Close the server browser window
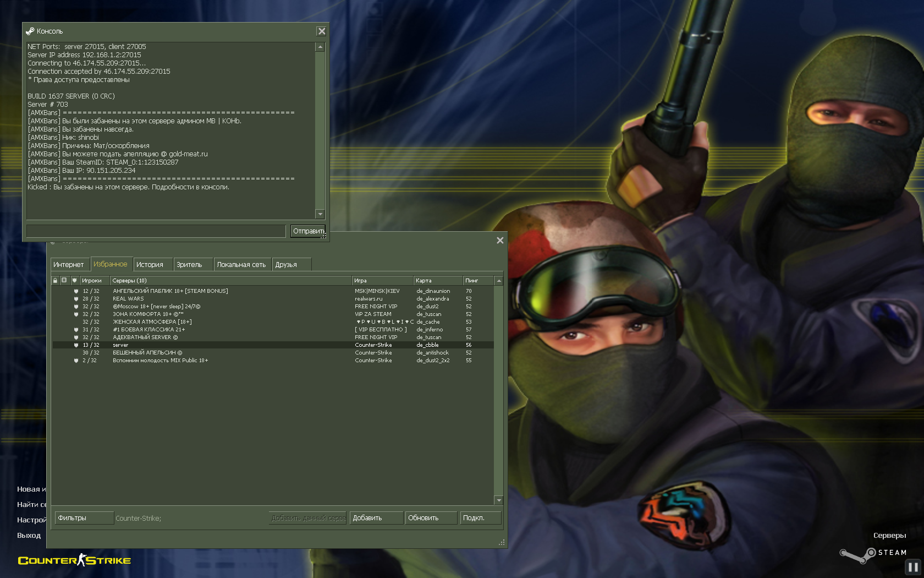Viewport: 924px width, 578px height. pyautogui.click(x=500, y=241)
